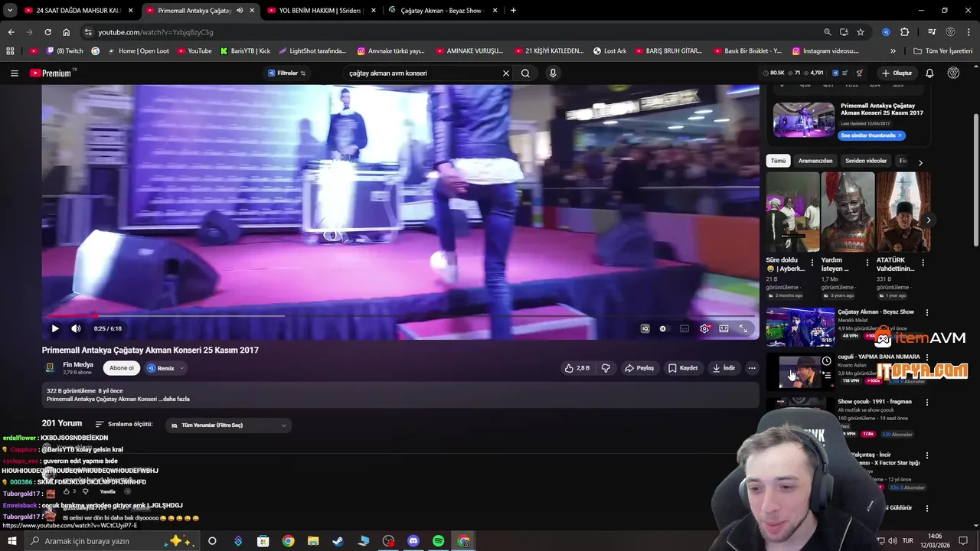
Task: Switch to 24 SAAT DAĞDA MAHSUR tab
Action: coord(77,11)
